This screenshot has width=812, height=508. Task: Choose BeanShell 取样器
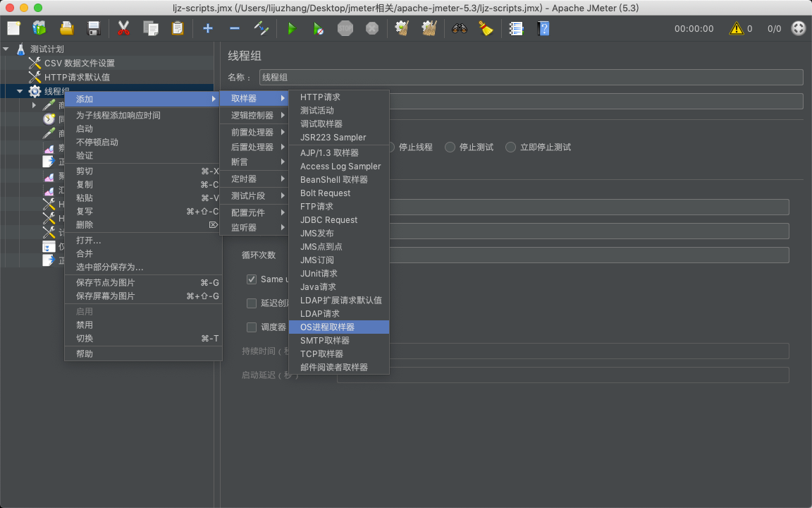pos(338,180)
